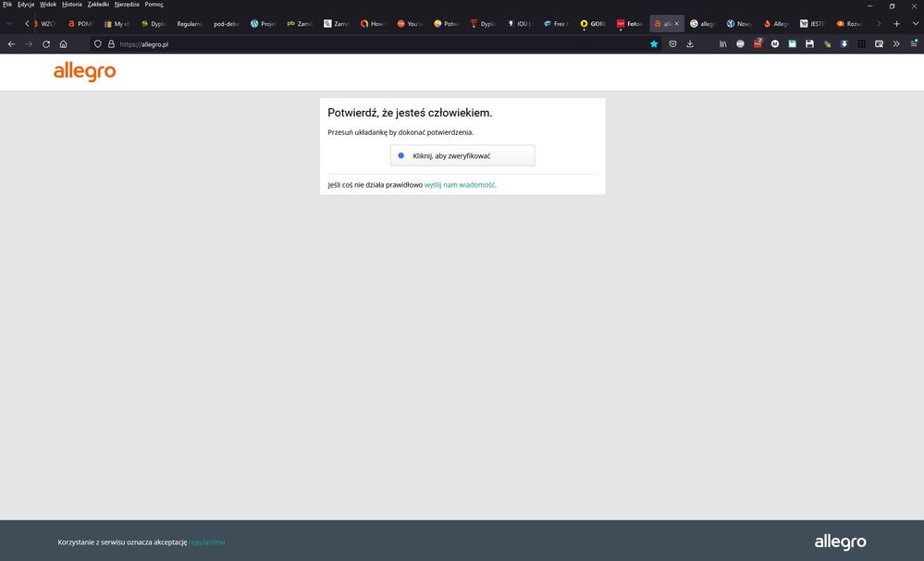Screen dimensions: 924x561
Task: Click the blue download arrow extension
Action: (x=844, y=44)
